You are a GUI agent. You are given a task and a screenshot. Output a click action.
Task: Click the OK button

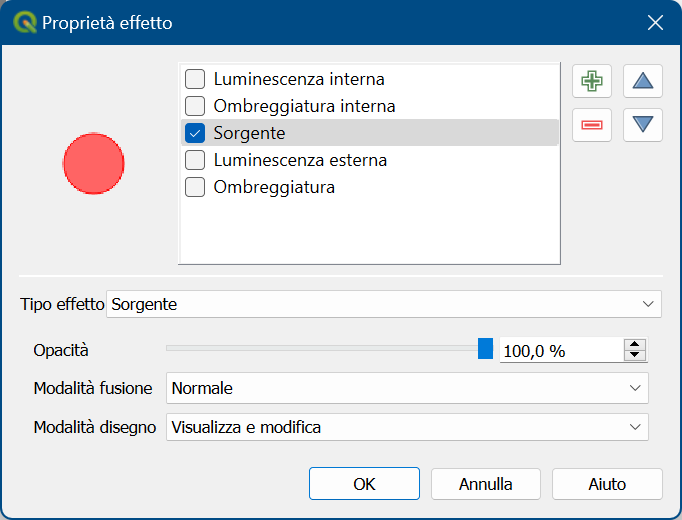click(364, 484)
